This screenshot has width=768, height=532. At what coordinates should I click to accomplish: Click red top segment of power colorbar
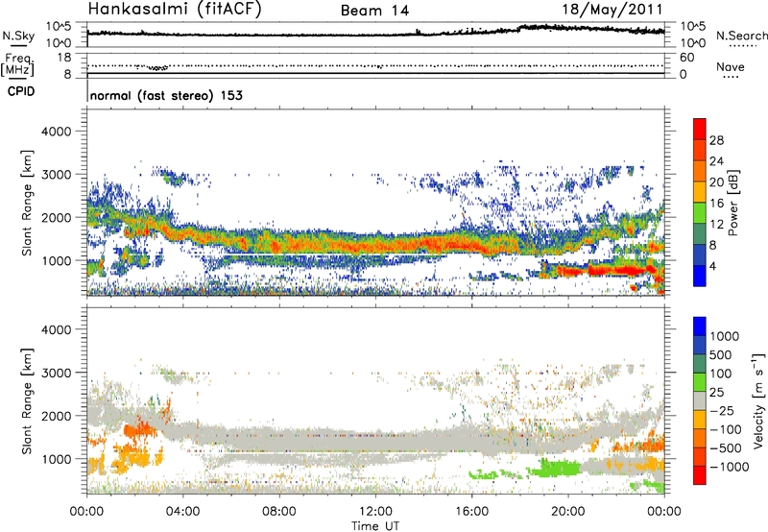[x=700, y=129]
